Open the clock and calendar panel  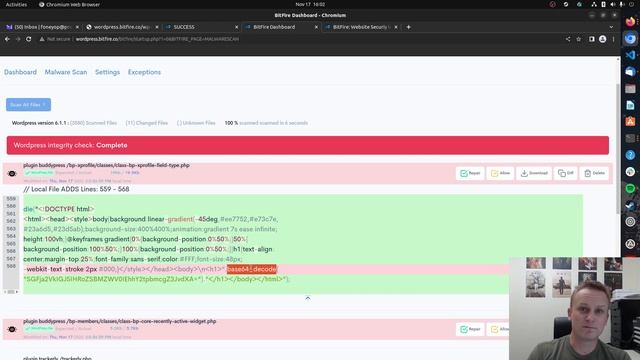pyautogui.click(x=310, y=4)
